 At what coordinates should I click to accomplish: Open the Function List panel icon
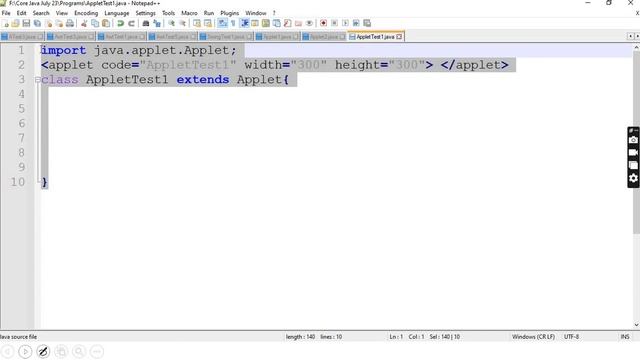287,23
